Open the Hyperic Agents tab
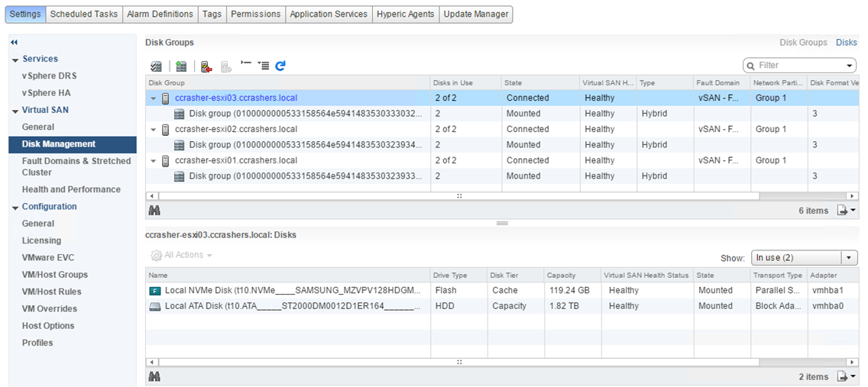Viewport: 868px width, 387px height. (x=406, y=15)
